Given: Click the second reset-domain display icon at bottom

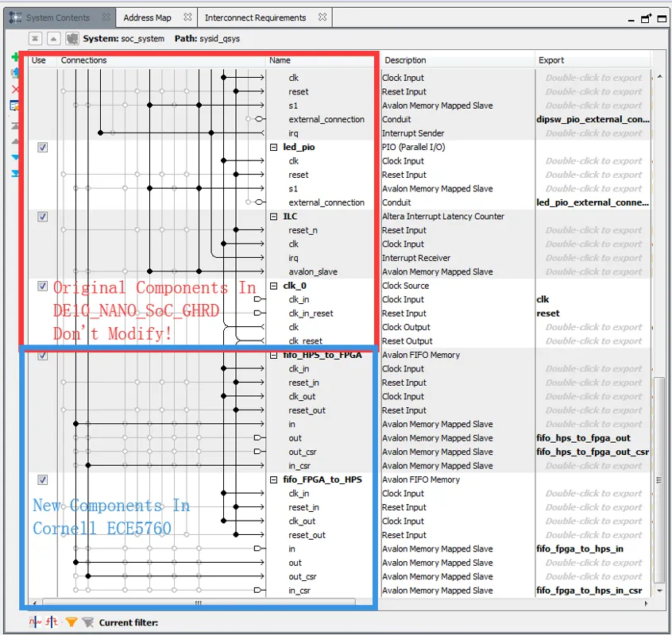Looking at the screenshot, I should (52, 622).
